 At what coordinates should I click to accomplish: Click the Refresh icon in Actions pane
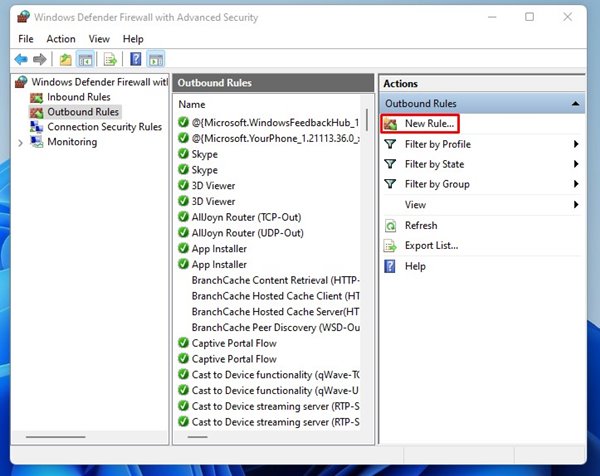[390, 226]
